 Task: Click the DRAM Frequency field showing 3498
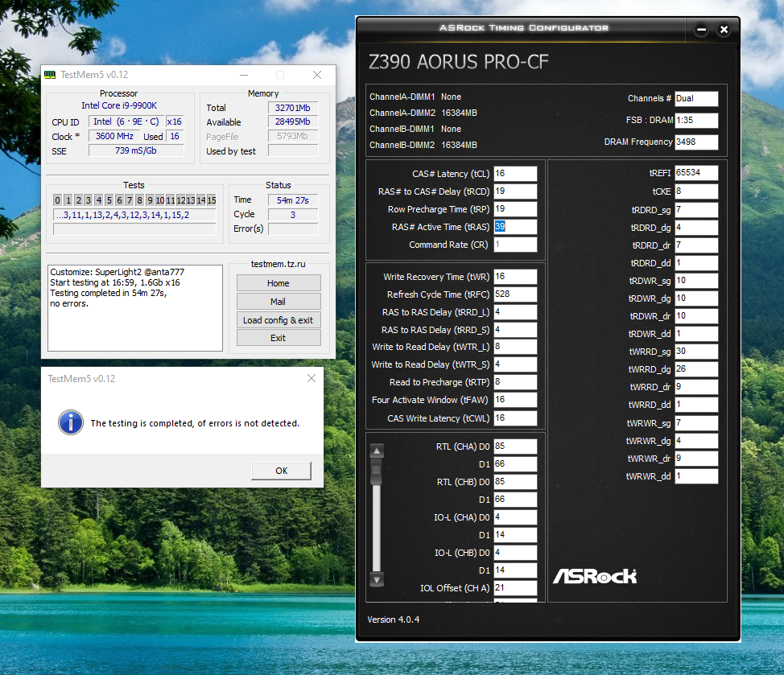[696, 142]
